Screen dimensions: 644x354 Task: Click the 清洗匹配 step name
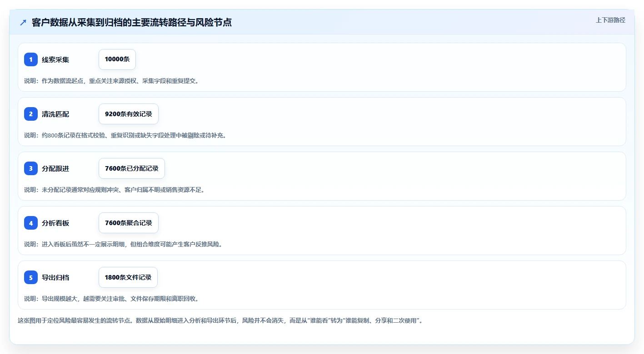55,114
